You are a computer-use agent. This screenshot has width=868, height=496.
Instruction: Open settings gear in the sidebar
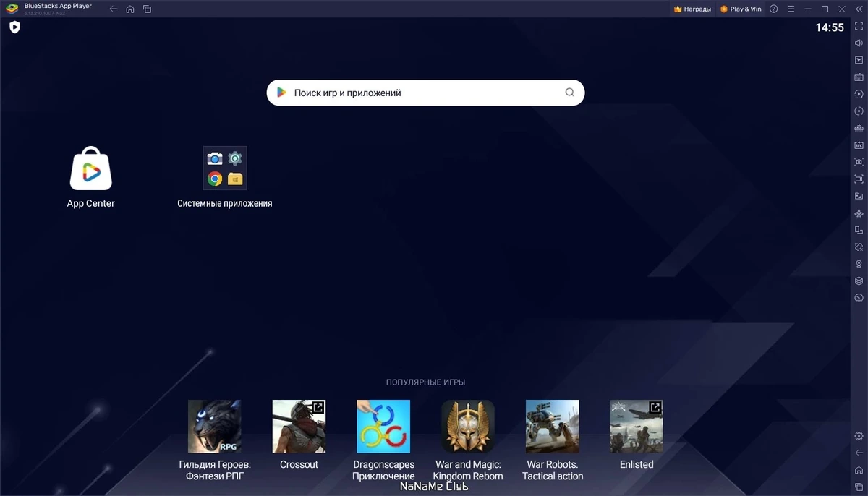[x=859, y=436]
